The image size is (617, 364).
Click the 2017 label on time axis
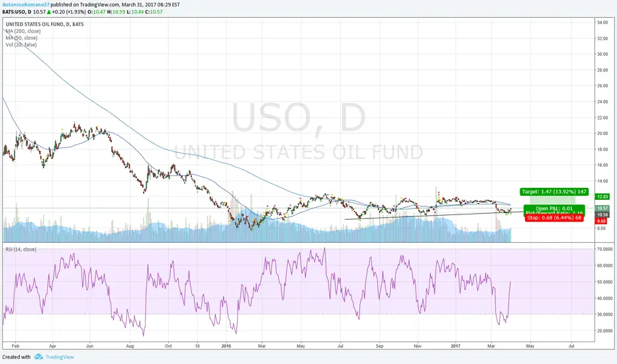455,346
